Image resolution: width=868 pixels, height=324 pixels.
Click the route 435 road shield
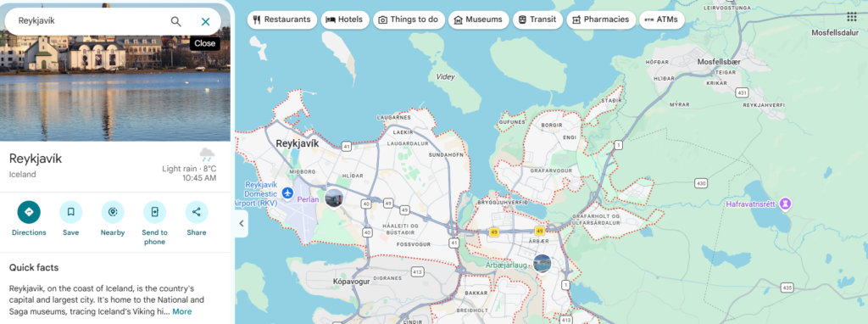(787, 288)
